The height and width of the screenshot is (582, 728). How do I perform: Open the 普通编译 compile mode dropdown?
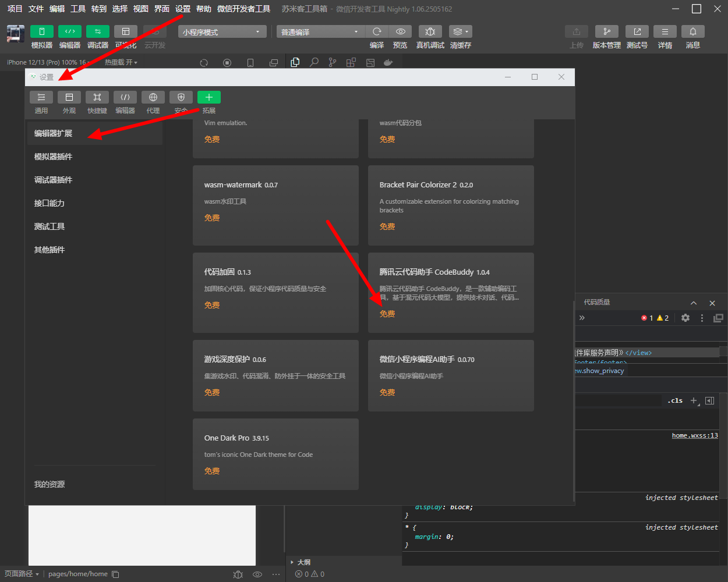tap(320, 32)
